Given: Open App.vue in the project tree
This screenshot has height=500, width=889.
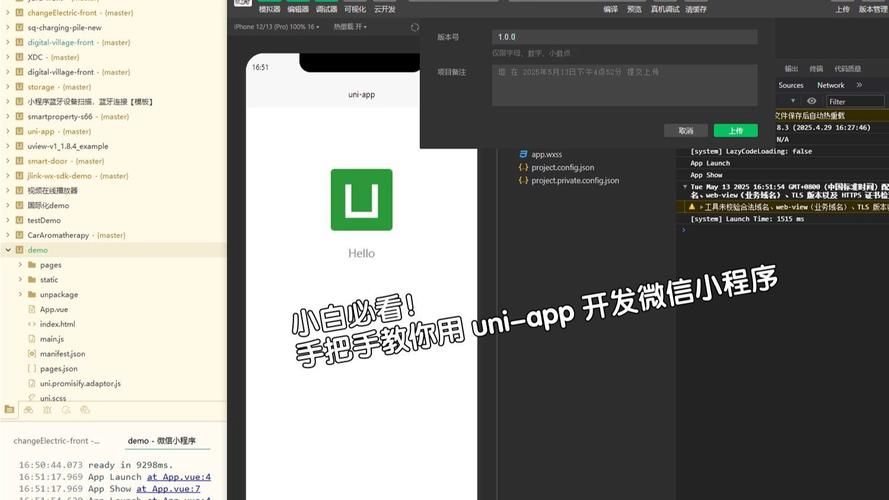Looking at the screenshot, I should click(x=54, y=310).
